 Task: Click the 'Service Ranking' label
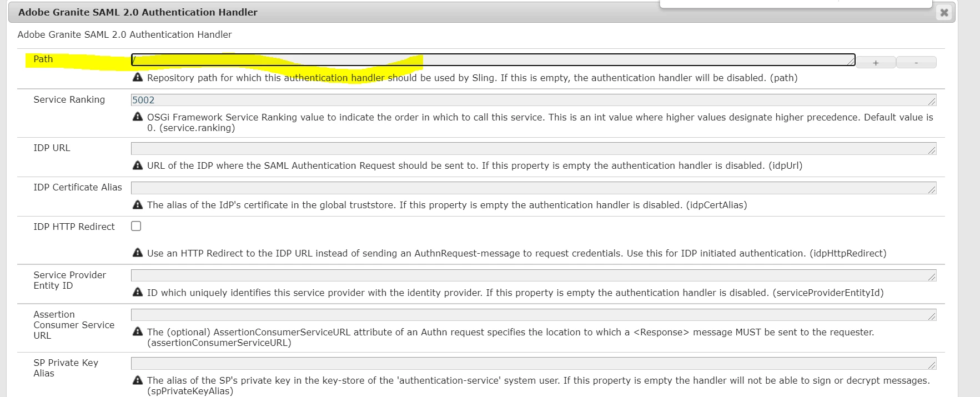click(x=69, y=99)
